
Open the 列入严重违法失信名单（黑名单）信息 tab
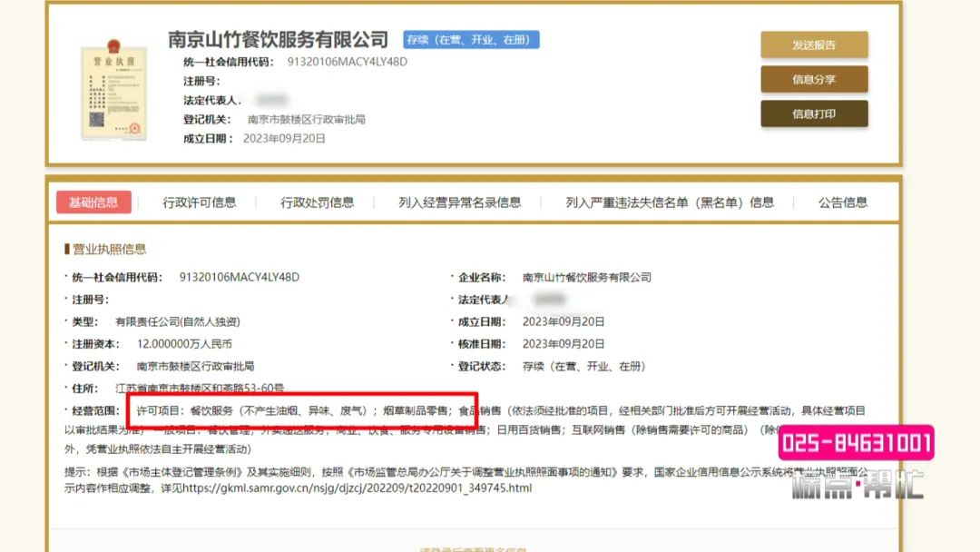(x=670, y=202)
